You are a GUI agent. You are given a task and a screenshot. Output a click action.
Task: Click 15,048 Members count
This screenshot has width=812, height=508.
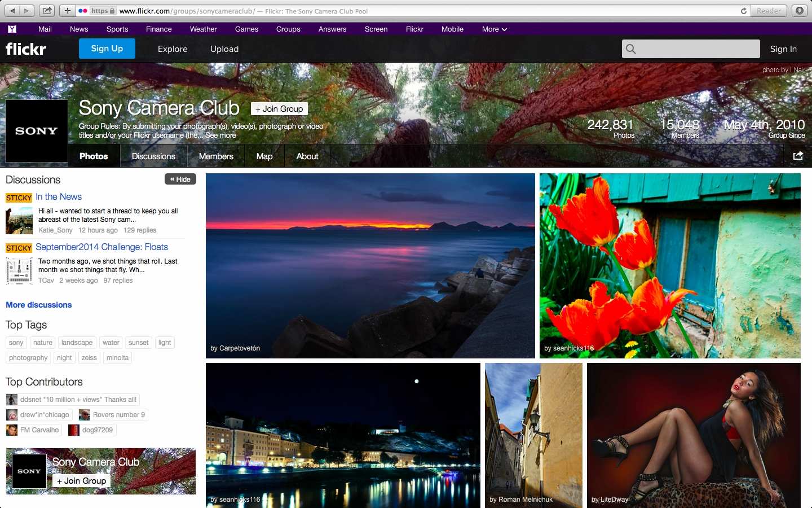(x=679, y=128)
